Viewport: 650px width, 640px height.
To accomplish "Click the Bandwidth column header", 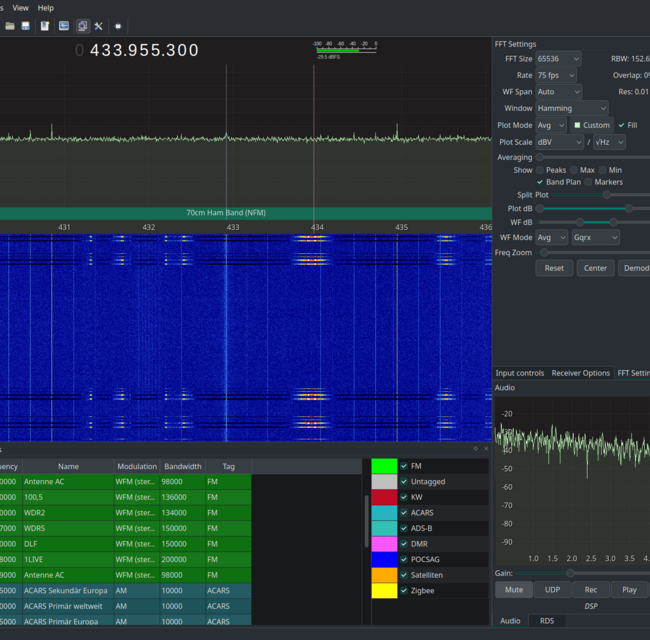I will (x=183, y=466).
